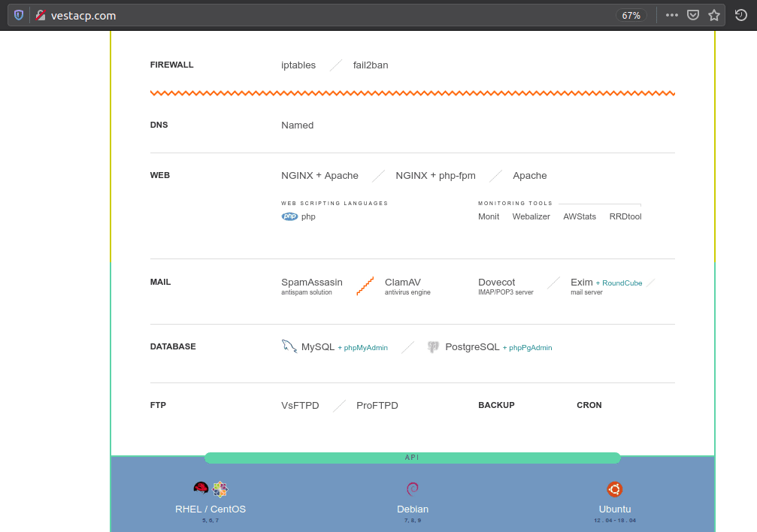The image size is (757, 532).
Task: Save page to Pocket icon
Action: [693, 16]
